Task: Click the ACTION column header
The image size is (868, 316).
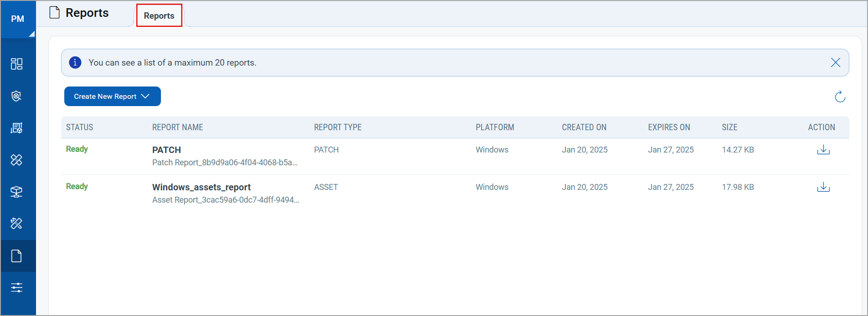Action: (x=821, y=127)
